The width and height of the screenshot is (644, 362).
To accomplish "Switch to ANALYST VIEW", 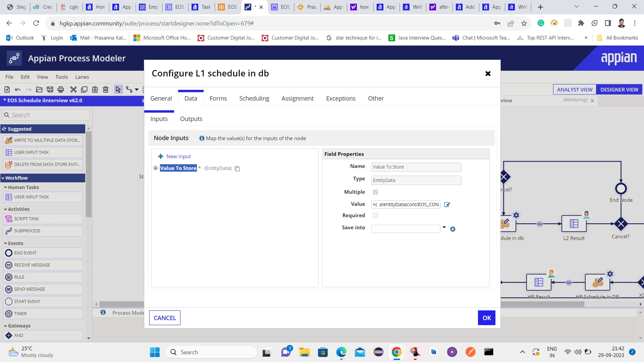I will [x=575, y=89].
